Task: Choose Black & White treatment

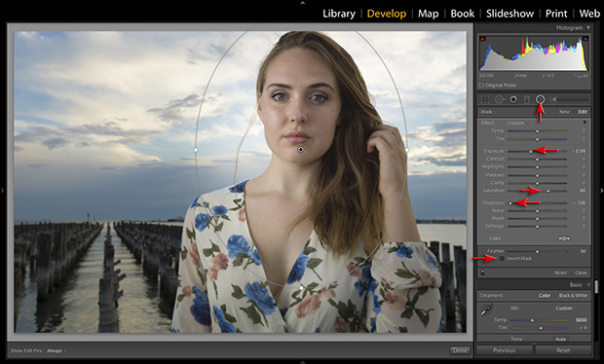Action: 573,296
